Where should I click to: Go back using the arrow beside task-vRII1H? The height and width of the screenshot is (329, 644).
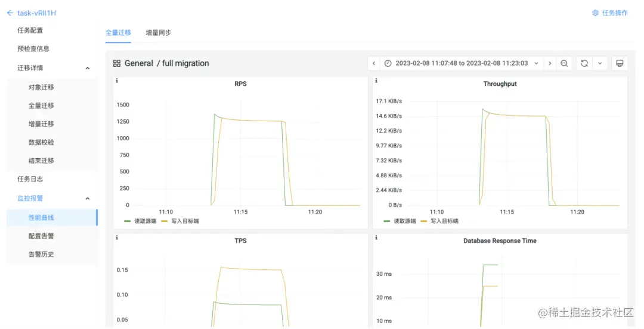[10, 13]
